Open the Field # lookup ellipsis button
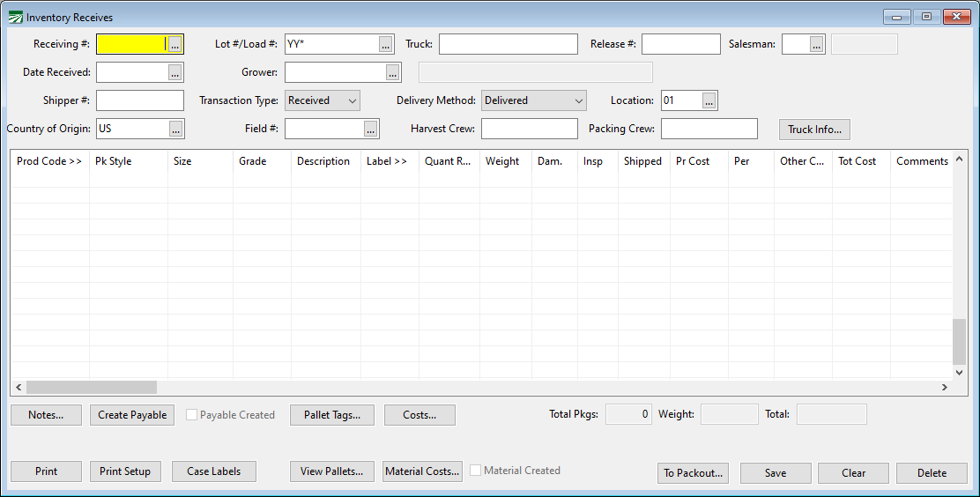The width and height of the screenshot is (980, 497). (371, 129)
